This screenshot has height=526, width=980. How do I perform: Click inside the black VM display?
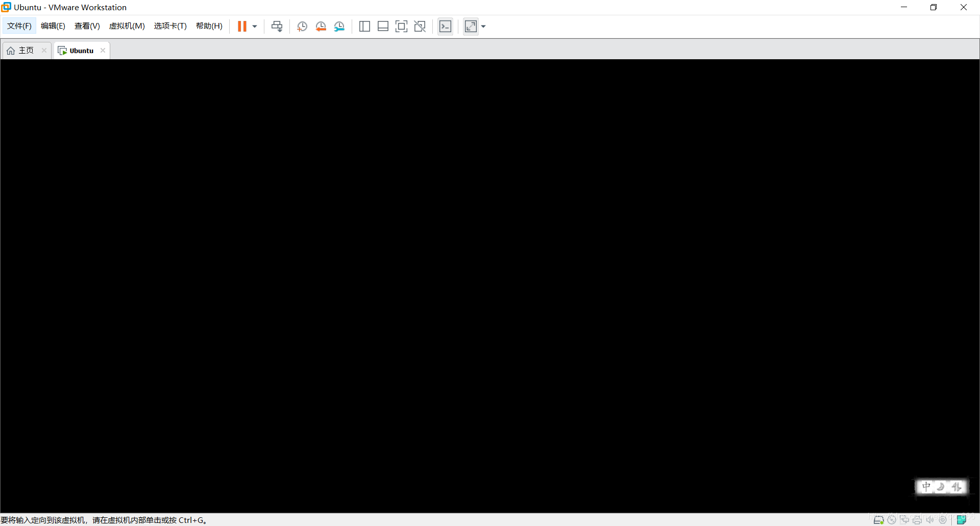coord(490,286)
